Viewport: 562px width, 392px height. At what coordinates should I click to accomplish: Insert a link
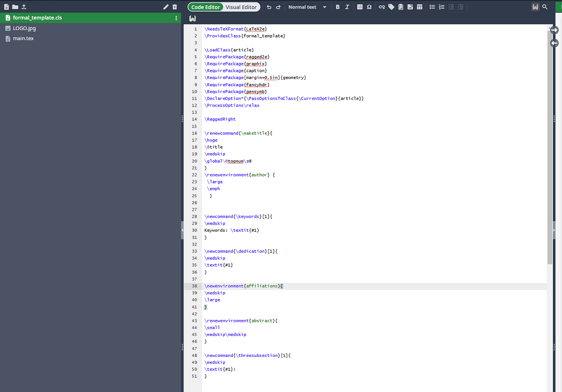coord(382,7)
